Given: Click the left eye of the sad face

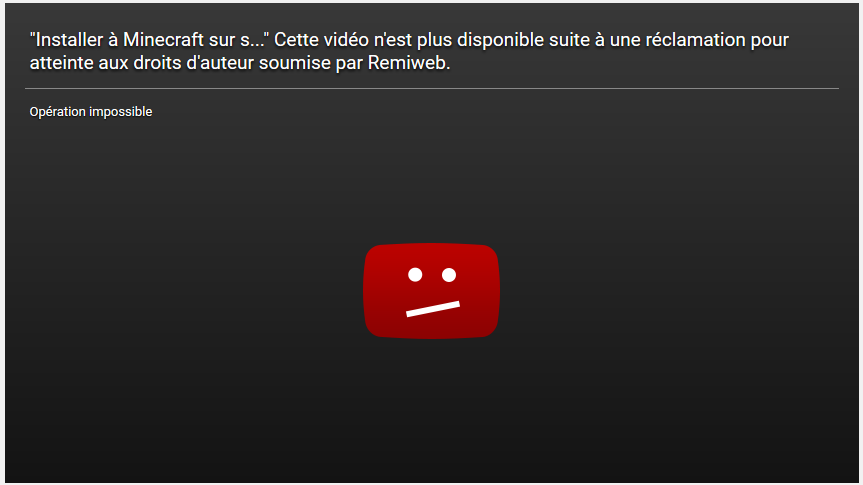Looking at the screenshot, I should 415,275.
